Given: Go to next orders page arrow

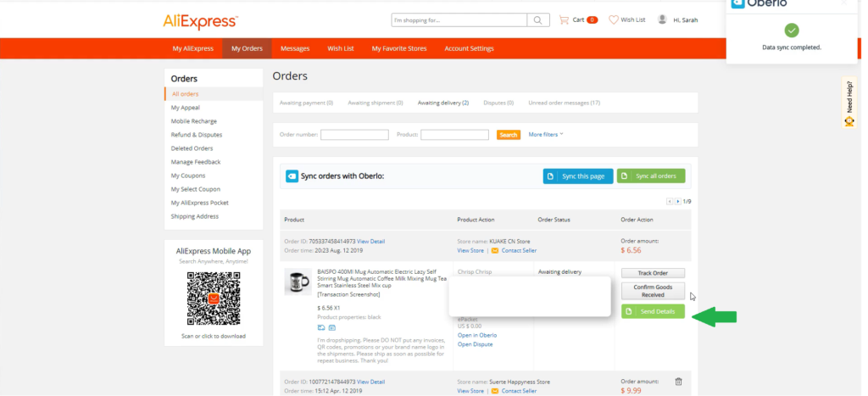Looking at the screenshot, I should pos(677,202).
